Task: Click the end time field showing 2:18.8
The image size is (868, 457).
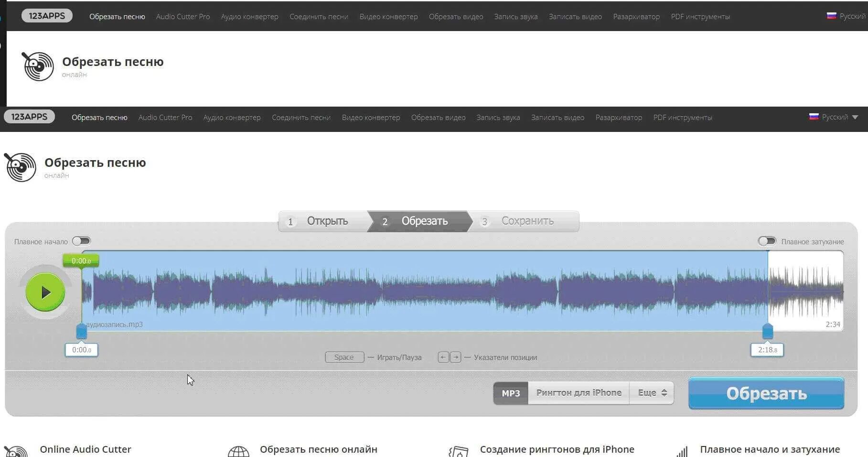Action: pos(767,350)
